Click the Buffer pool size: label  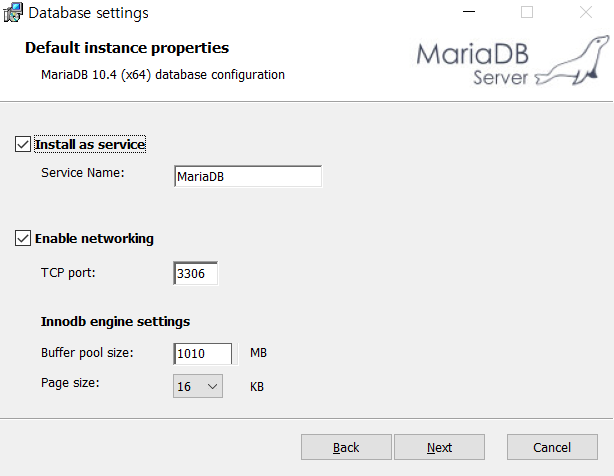click(x=87, y=353)
